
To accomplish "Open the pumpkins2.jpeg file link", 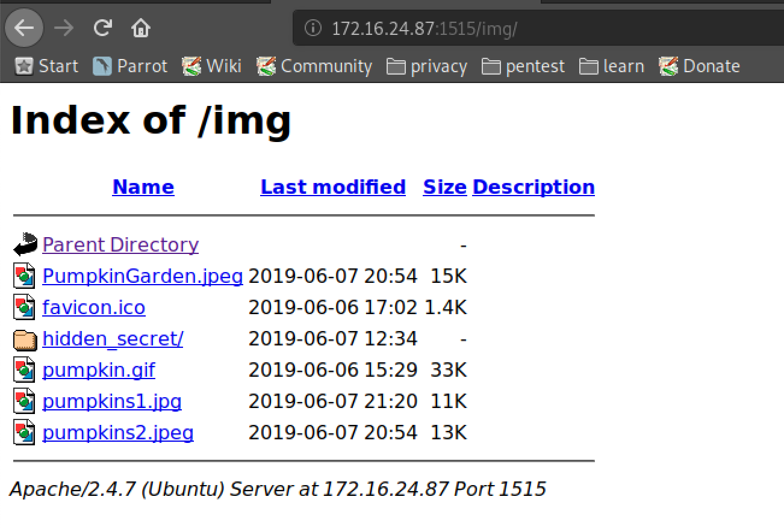I will coord(118,433).
